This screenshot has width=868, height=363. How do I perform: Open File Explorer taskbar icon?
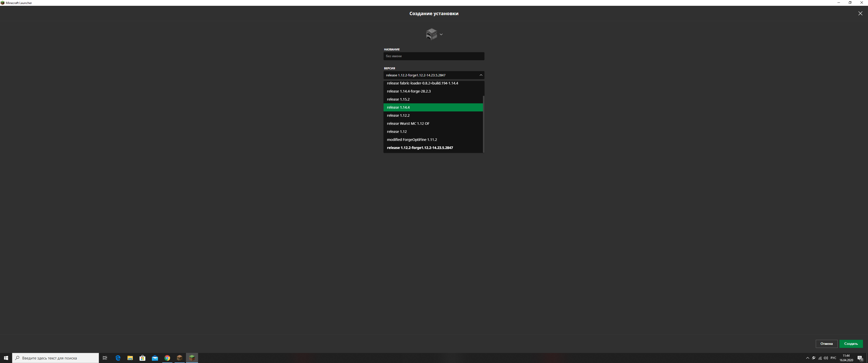coord(130,358)
